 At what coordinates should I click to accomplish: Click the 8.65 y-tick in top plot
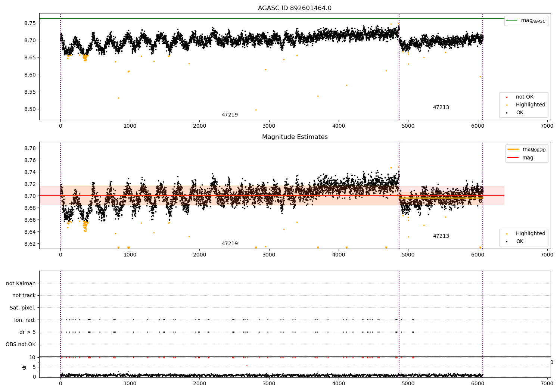[x=30, y=57]
